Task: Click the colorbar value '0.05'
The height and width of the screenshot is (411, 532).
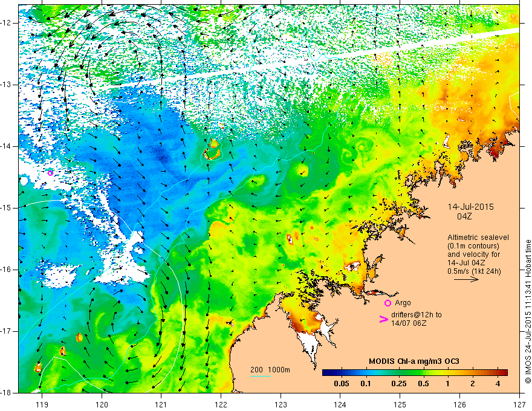Action: [x=342, y=384]
